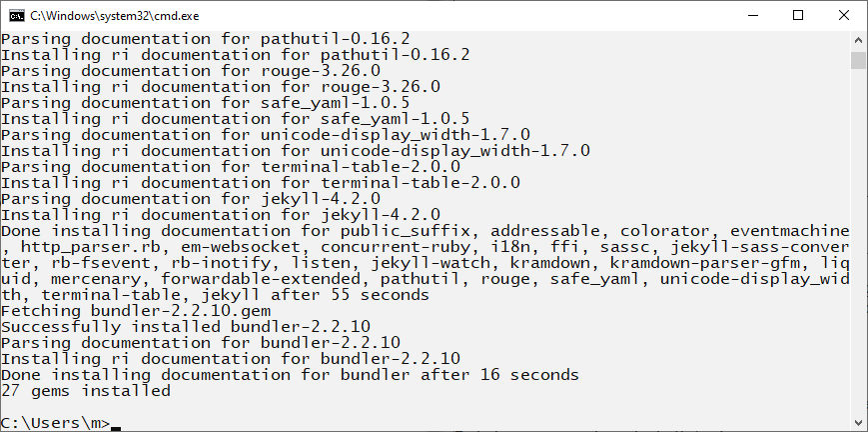This screenshot has height=432, width=868.
Task: Close the cmd.exe window
Action: [843, 15]
